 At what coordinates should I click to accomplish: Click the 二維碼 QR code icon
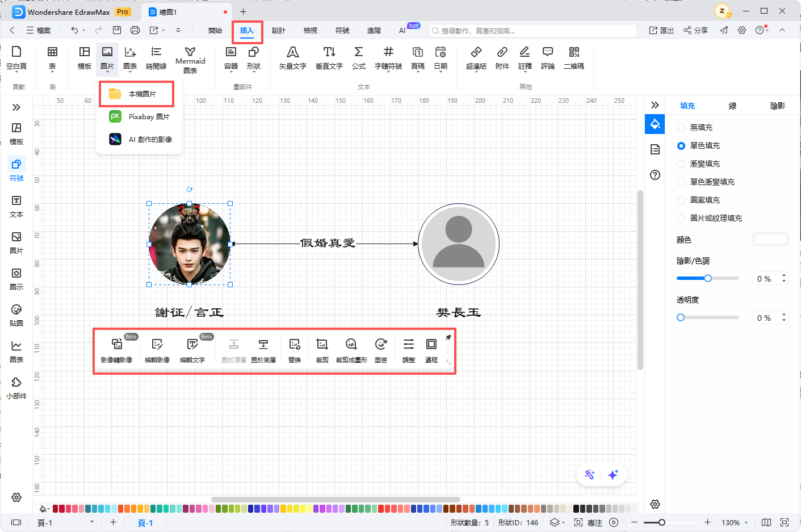tap(573, 58)
